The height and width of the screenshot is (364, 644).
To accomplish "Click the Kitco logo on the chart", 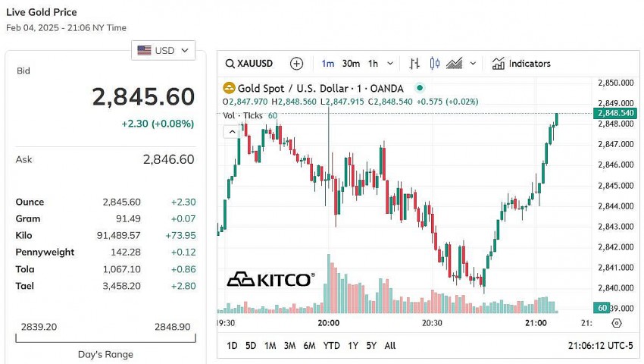I will point(270,280).
